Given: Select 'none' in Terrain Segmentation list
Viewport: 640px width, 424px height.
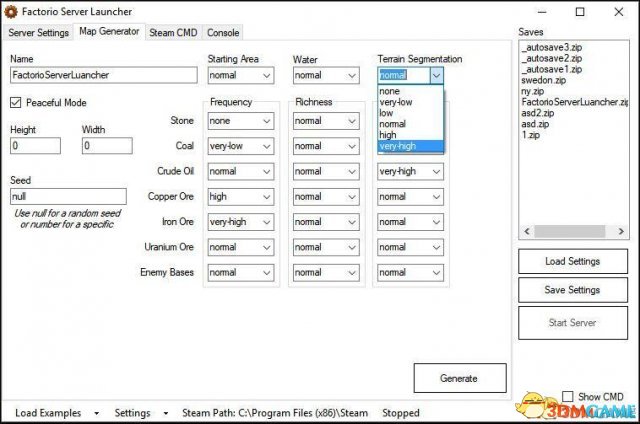Looking at the screenshot, I should [410, 91].
